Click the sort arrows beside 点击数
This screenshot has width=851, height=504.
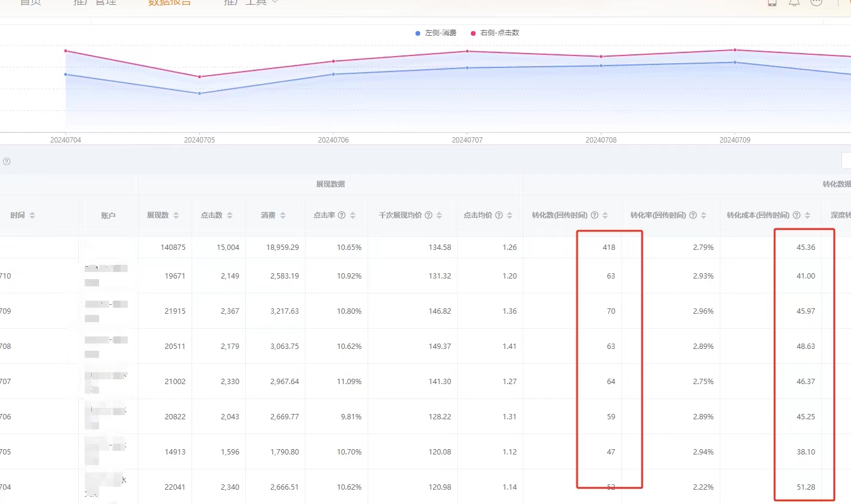pyautogui.click(x=230, y=215)
